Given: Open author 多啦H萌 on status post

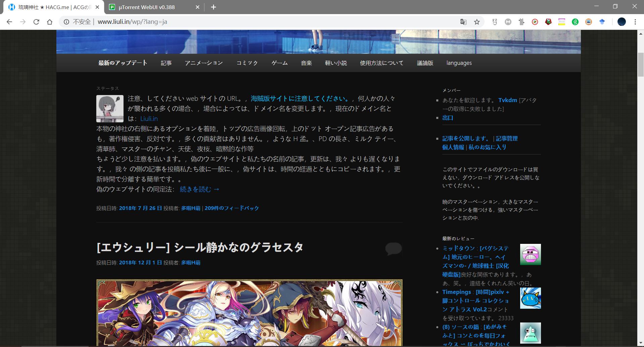Looking at the screenshot, I should (x=191, y=208).
